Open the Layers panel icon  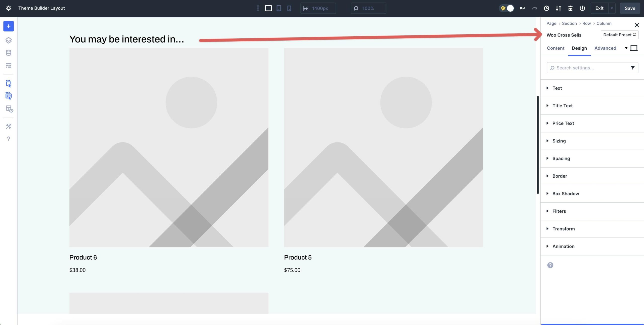click(8, 40)
